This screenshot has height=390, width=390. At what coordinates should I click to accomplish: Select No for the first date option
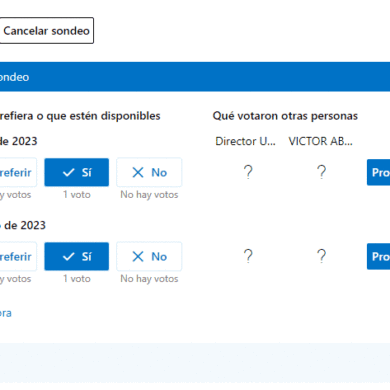point(149,172)
